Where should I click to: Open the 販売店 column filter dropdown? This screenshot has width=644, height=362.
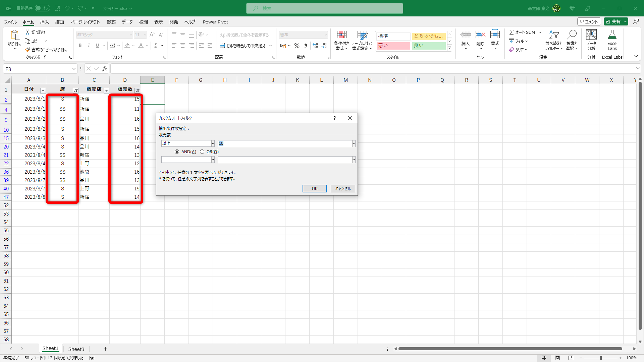pos(106,90)
